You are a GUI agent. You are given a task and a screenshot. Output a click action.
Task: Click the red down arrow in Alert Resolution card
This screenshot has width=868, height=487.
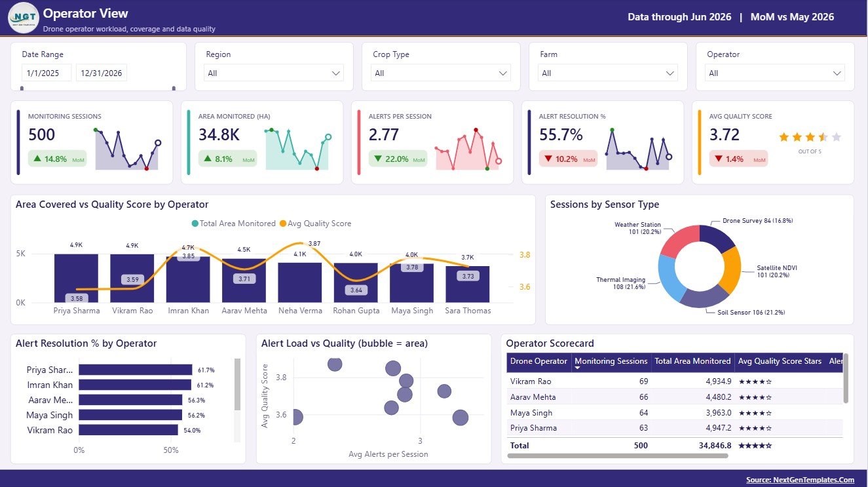[x=548, y=159]
